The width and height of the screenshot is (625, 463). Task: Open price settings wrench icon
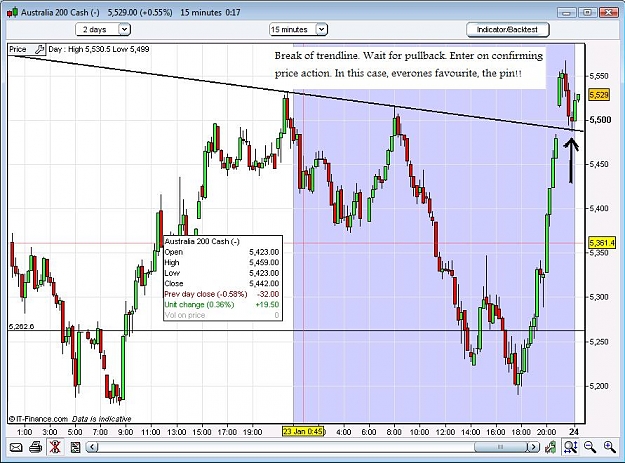click(39, 49)
